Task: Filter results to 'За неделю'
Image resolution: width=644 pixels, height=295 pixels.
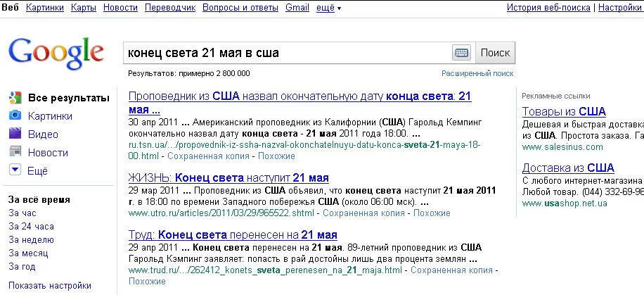Action: click(31, 240)
